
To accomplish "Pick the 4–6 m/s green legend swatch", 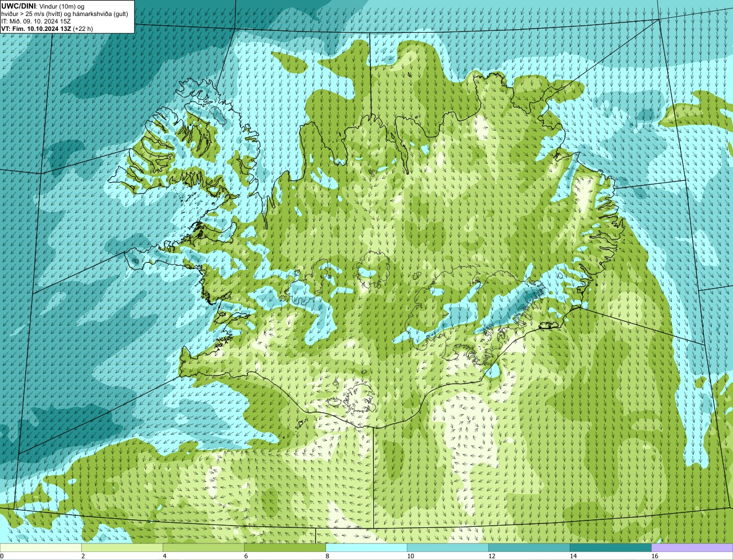I will click(x=203, y=547).
